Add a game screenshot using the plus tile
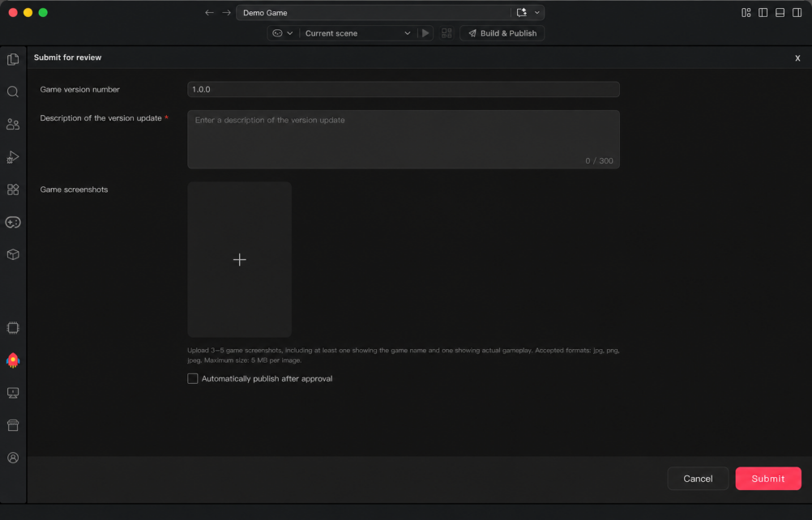 [239, 259]
